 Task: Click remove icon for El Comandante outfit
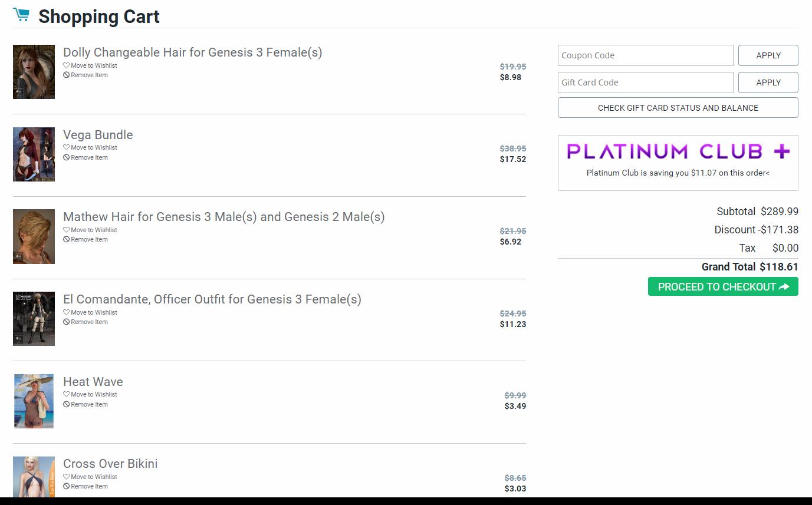pos(67,322)
